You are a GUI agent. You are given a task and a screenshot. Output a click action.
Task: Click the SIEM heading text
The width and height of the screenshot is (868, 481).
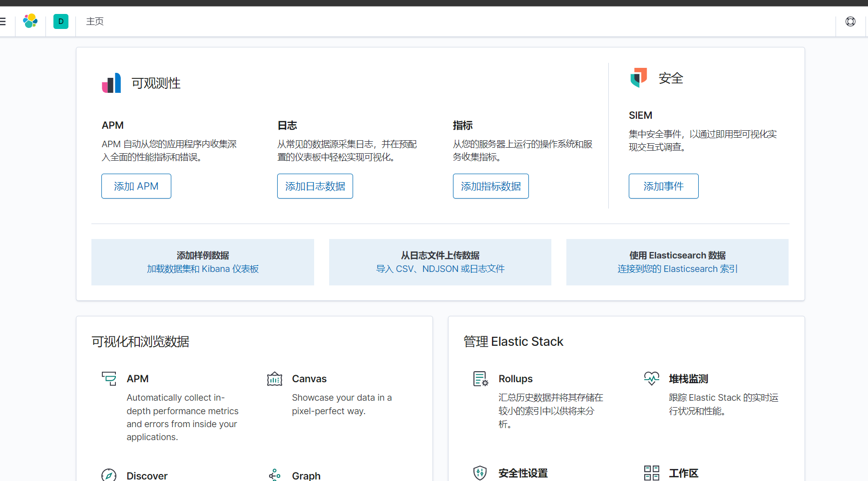click(640, 115)
